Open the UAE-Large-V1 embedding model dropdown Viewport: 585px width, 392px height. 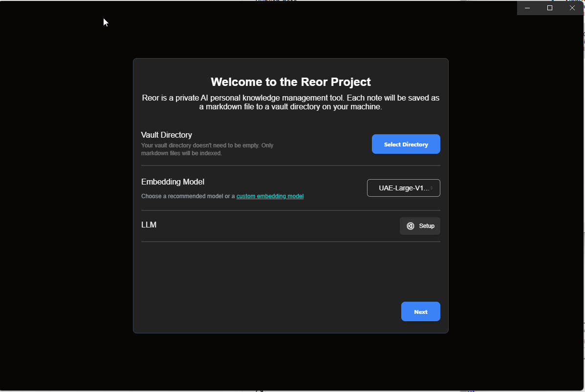403,188
